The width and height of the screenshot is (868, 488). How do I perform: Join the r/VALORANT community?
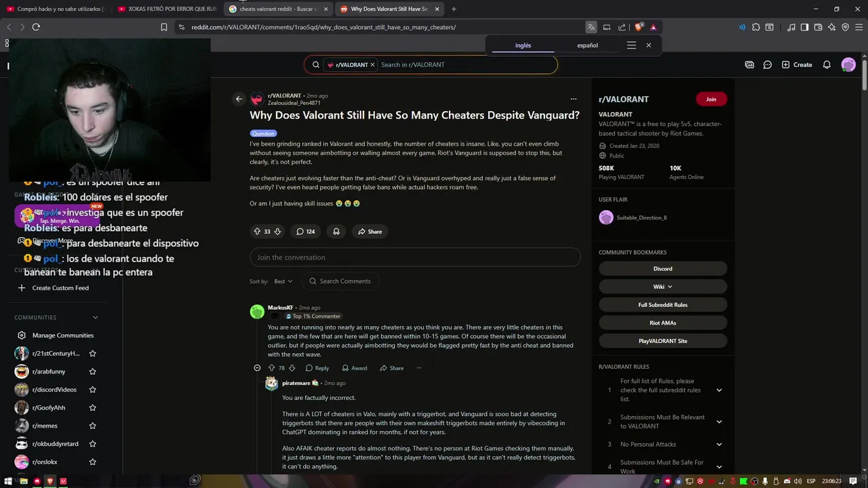pos(711,99)
